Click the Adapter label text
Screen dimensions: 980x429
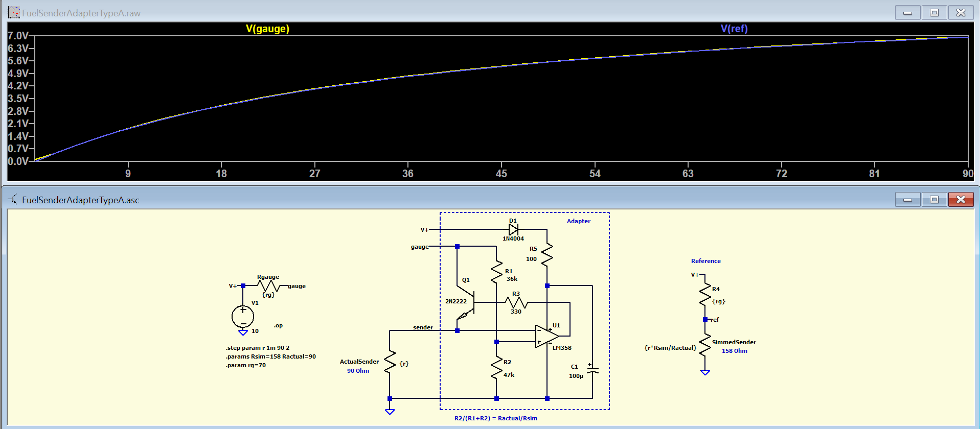pyautogui.click(x=579, y=221)
